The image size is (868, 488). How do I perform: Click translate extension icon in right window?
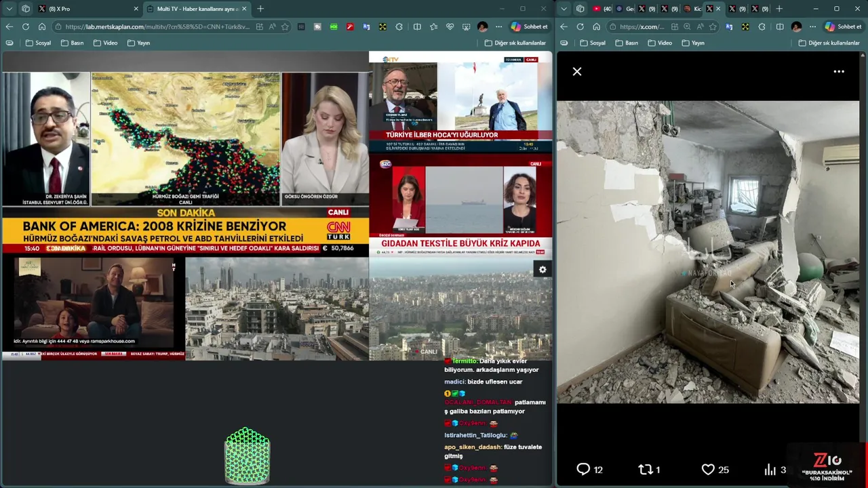729,26
